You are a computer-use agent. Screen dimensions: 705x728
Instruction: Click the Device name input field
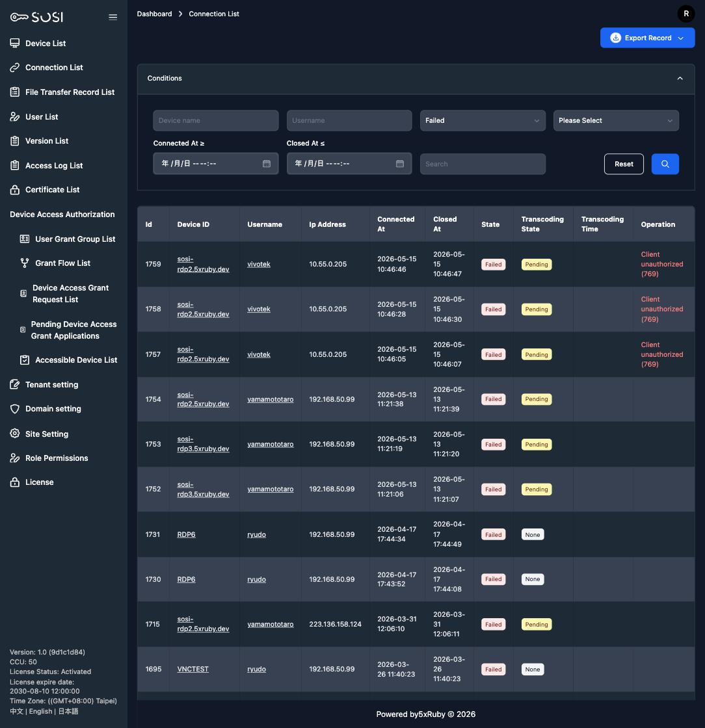click(x=215, y=121)
